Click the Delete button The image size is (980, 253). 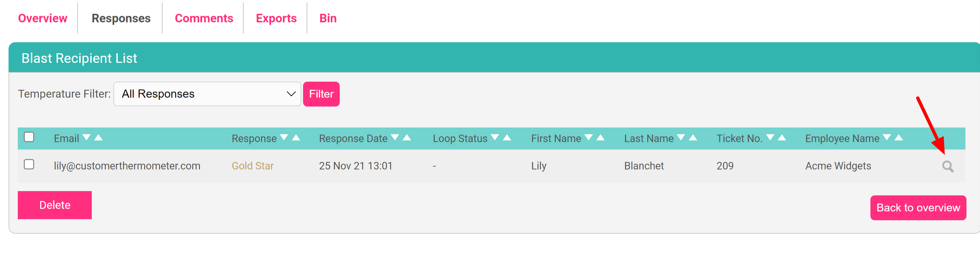coord(55,205)
